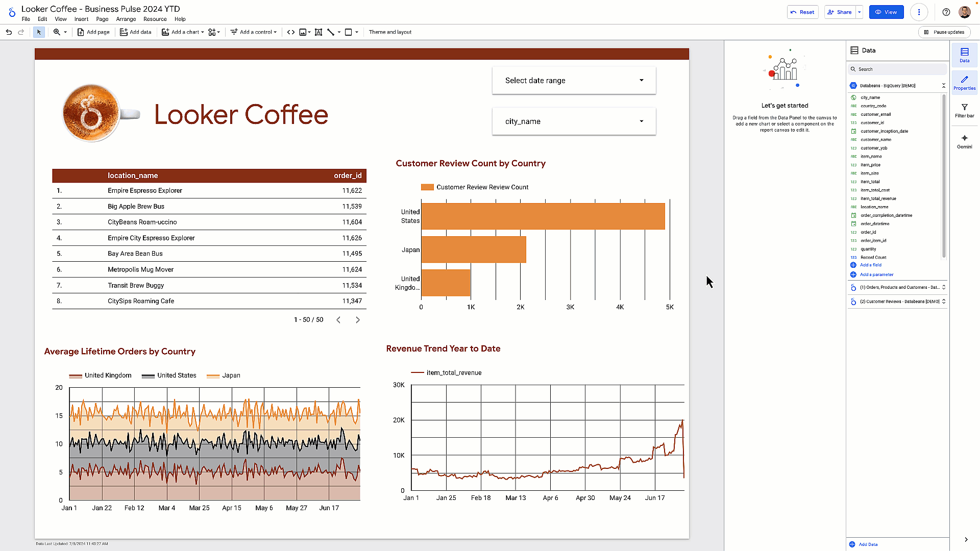Go to previous table page arrow
This screenshot has width=980, height=551.
coord(338,320)
